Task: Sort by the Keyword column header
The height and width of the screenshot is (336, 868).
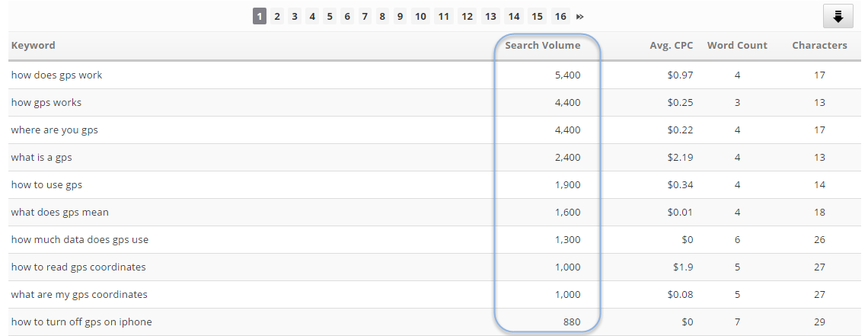Action: pos(34,45)
